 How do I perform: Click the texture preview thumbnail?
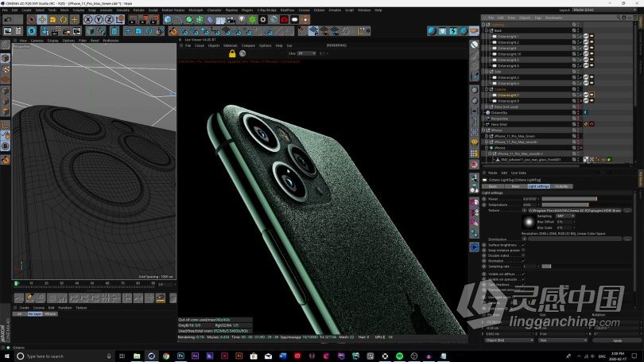point(529,222)
